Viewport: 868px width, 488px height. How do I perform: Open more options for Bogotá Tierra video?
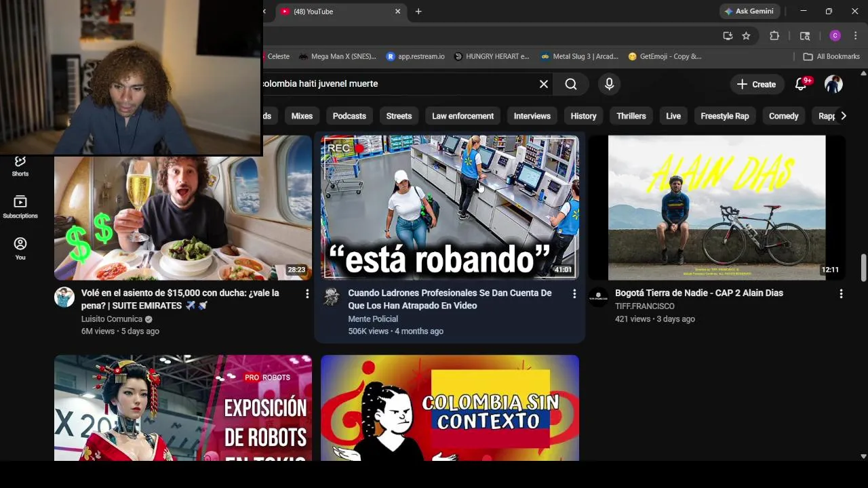(841, 293)
